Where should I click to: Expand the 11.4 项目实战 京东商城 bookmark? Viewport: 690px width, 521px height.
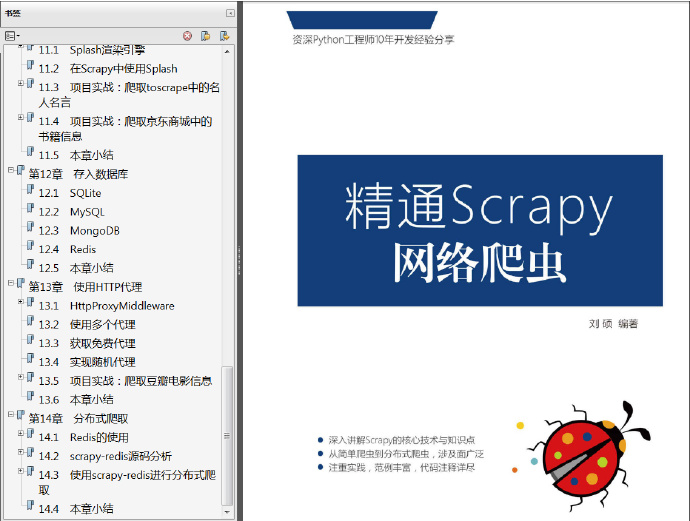20,117
